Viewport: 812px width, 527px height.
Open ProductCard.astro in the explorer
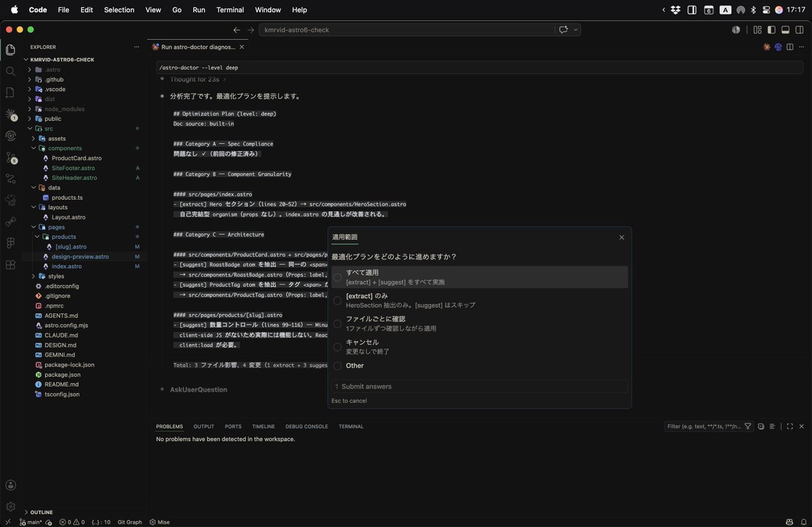pyautogui.click(x=76, y=158)
